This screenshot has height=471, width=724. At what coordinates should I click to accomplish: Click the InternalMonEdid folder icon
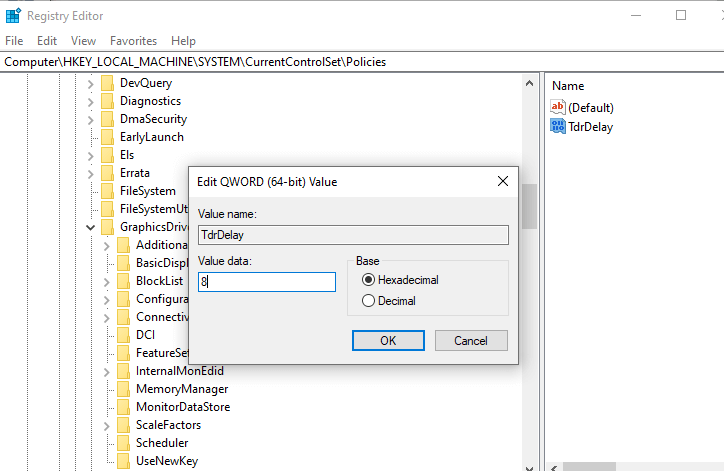tap(123, 371)
